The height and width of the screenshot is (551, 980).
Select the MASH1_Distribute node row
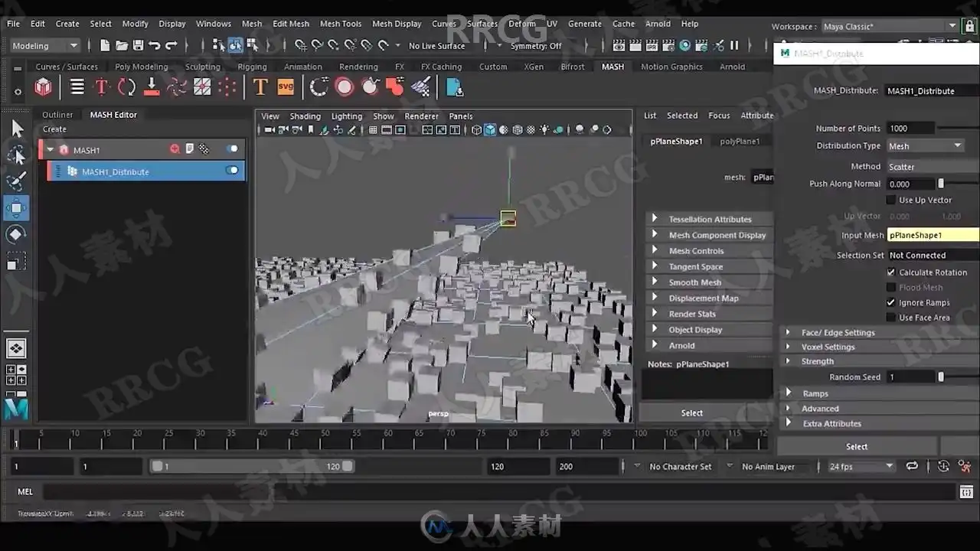point(146,171)
